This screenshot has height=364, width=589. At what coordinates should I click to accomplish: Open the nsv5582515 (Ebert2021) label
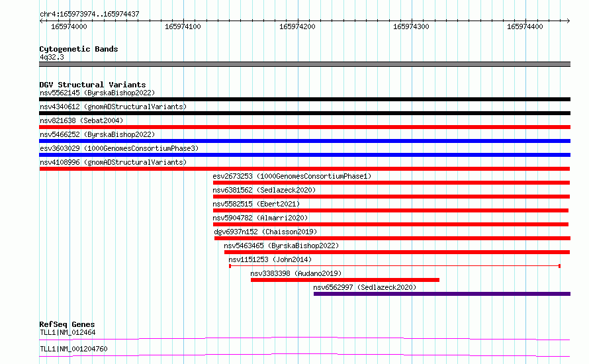click(x=256, y=204)
